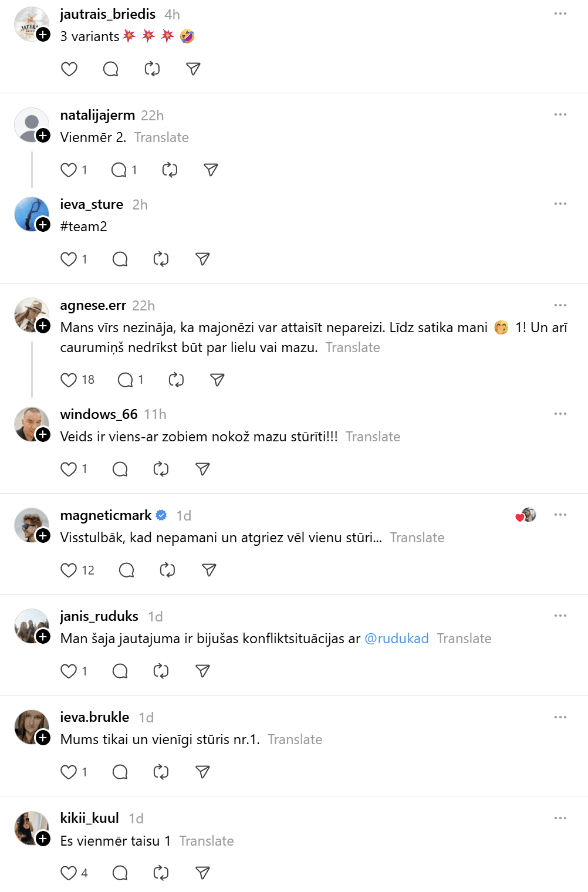Open magneticmark's profile from username
The height and width of the screenshot is (892, 588).
point(106,515)
